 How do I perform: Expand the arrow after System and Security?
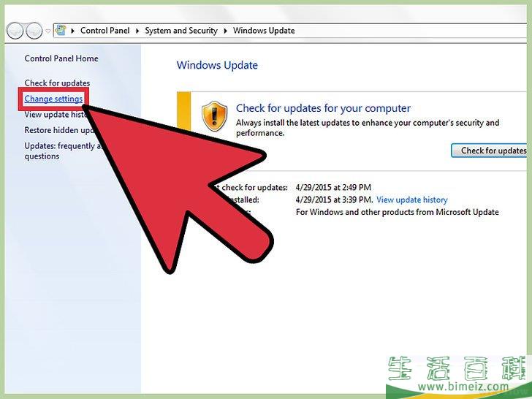[225, 31]
